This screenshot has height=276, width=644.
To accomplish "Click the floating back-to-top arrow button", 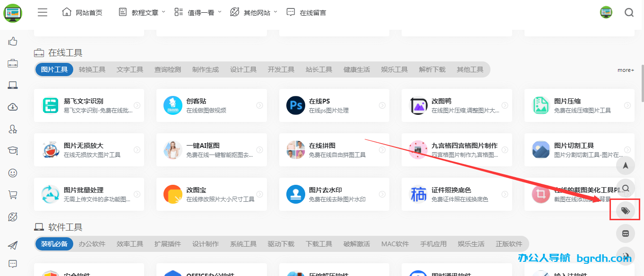I will coord(626,165).
